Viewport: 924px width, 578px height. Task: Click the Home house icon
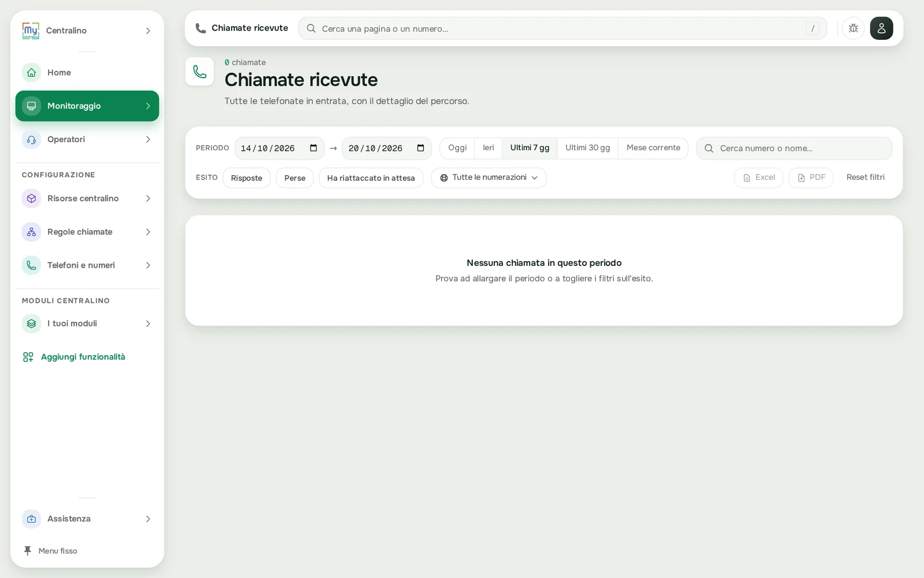[x=31, y=73]
